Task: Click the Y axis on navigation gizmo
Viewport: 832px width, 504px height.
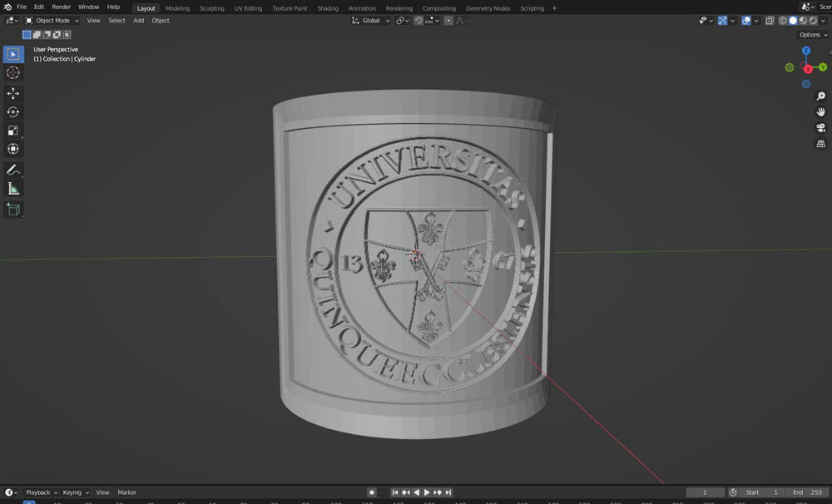Action: pyautogui.click(x=823, y=67)
